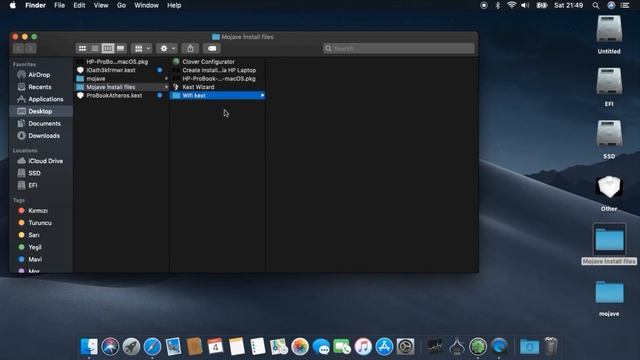
Task: Switch Finder to column view
Action: click(x=108, y=48)
